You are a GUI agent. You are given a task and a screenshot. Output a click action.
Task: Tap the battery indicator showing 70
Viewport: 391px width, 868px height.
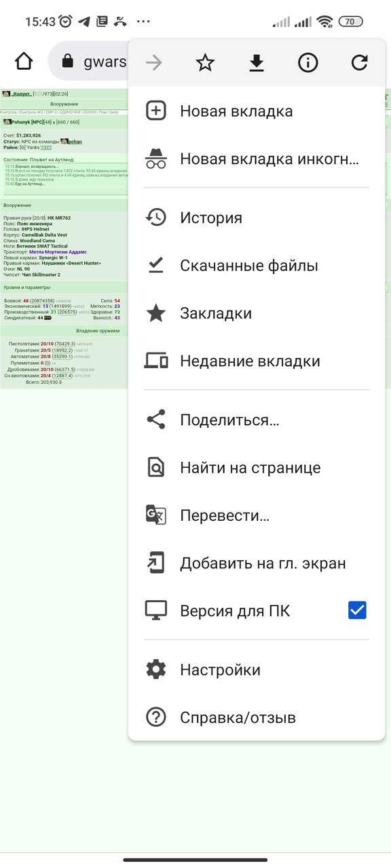click(x=350, y=22)
